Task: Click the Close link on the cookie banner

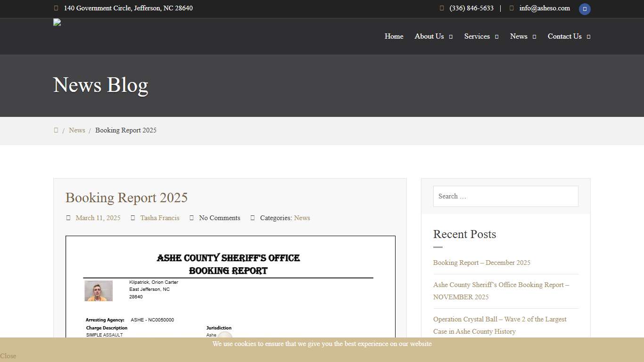Action: (8, 356)
